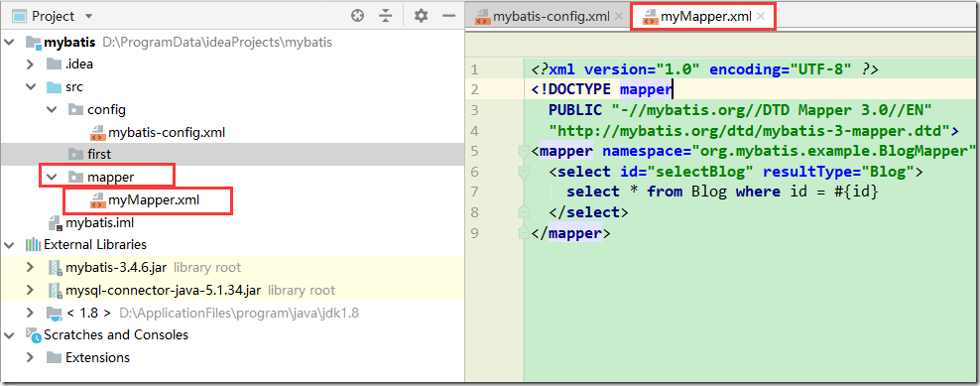
Task: Close the myMapper.xml tab
Action: (x=761, y=17)
